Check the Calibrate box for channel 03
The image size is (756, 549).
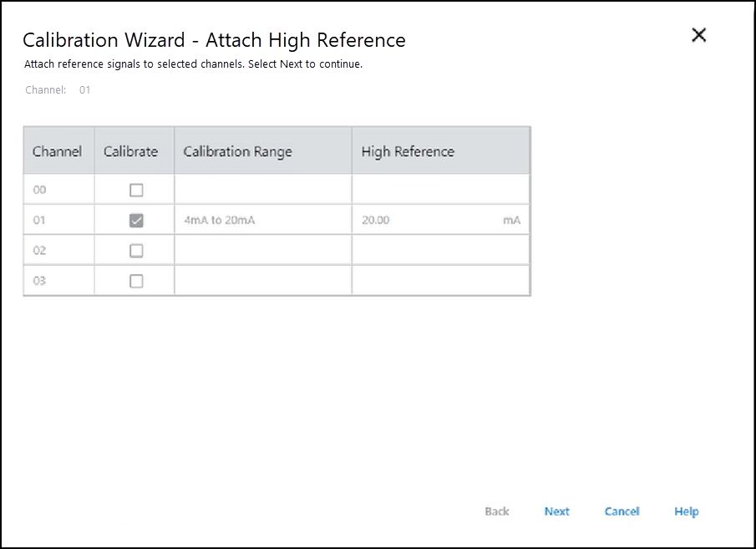tap(136, 281)
